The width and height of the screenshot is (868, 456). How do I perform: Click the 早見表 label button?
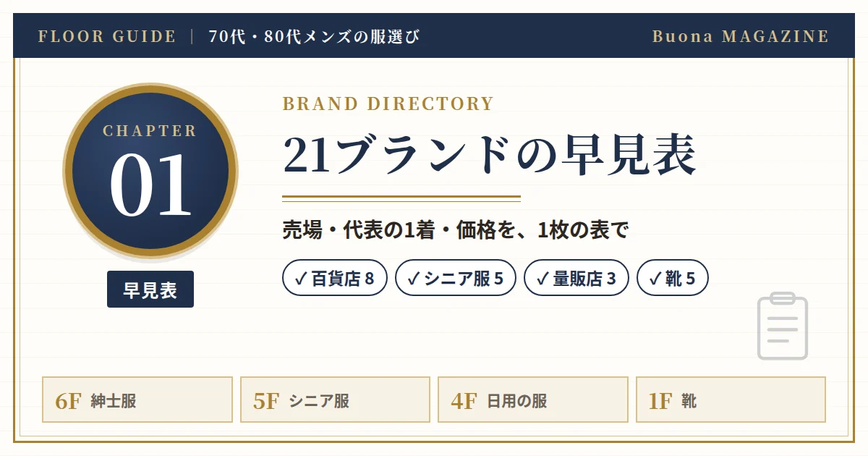(150, 290)
